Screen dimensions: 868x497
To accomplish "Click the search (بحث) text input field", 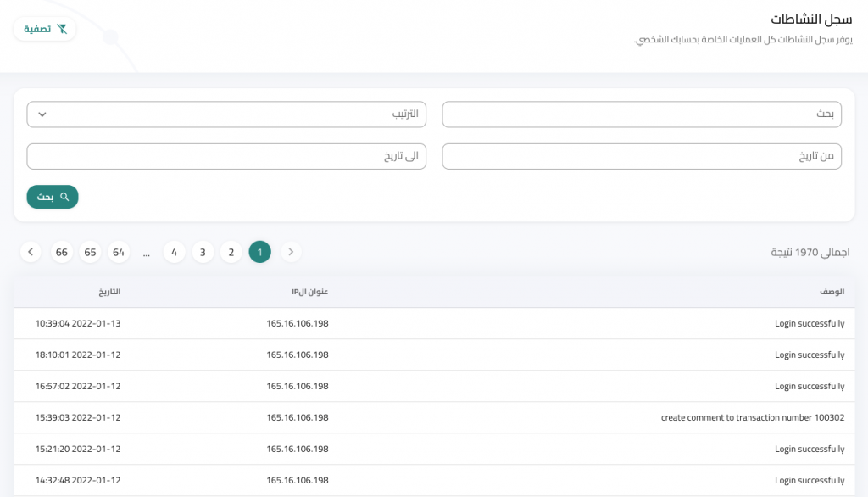I will (642, 114).
